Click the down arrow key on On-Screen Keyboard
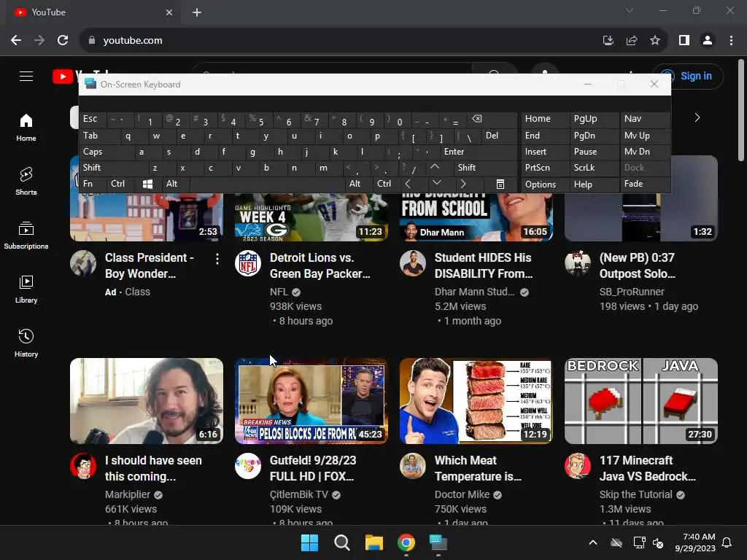 pos(436,184)
